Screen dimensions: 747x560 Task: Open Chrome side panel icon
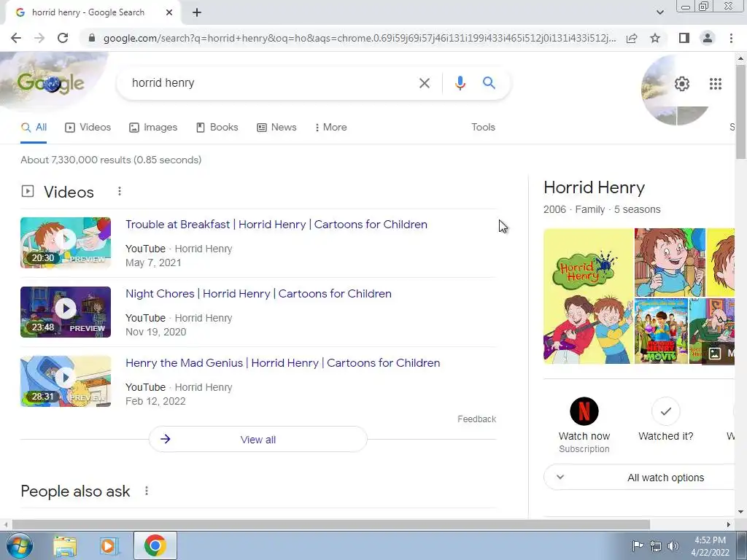(684, 38)
